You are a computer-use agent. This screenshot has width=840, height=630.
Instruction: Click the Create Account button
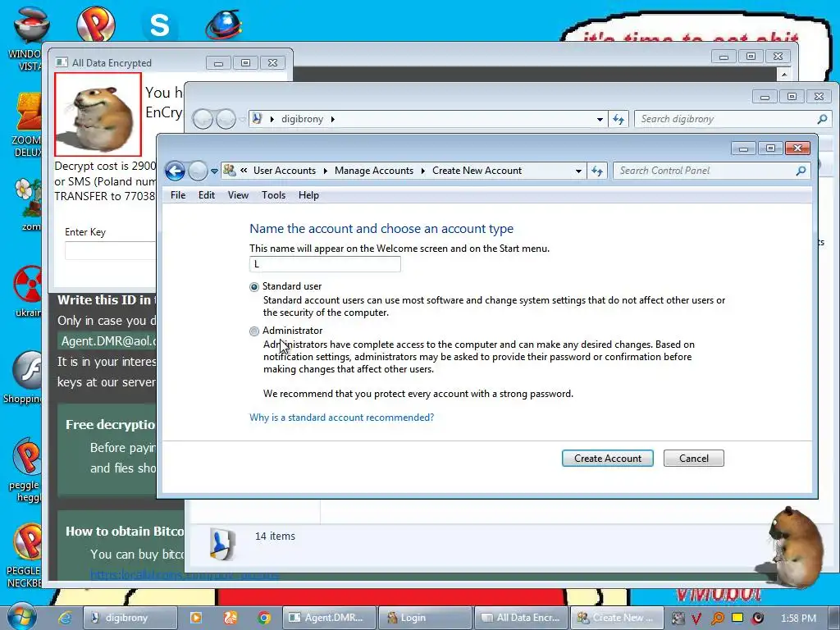coord(608,459)
